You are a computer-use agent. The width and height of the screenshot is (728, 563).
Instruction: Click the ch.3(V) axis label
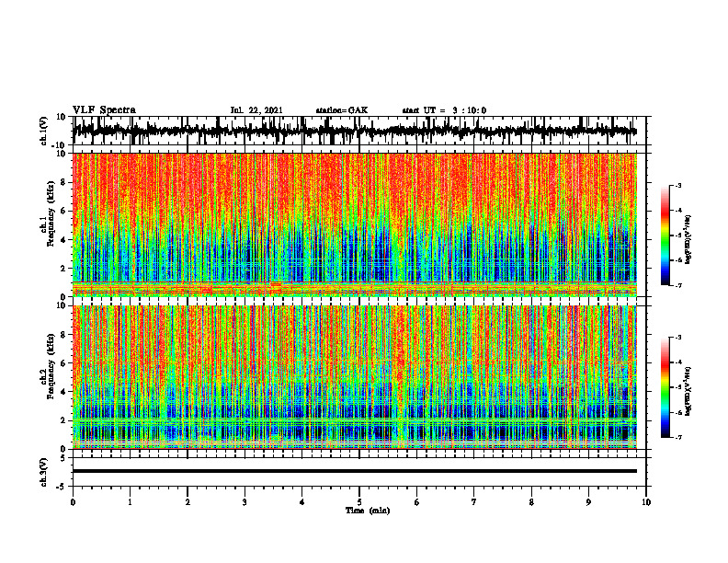click(x=44, y=472)
